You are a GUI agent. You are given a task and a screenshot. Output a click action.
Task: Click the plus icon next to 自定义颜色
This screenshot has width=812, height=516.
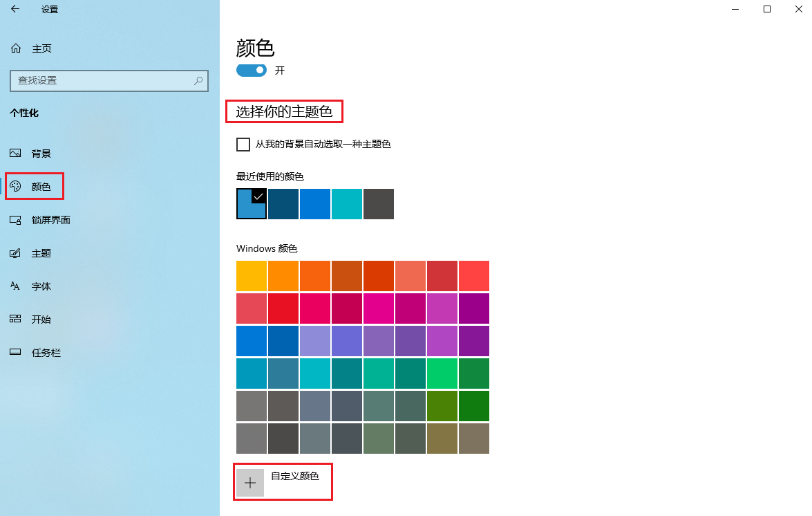tap(249, 482)
